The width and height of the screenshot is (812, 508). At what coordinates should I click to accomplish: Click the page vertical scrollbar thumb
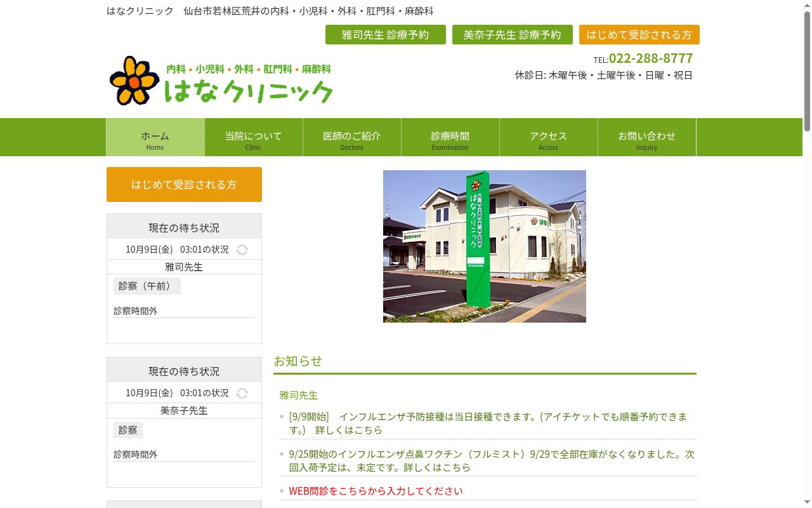(x=807, y=70)
